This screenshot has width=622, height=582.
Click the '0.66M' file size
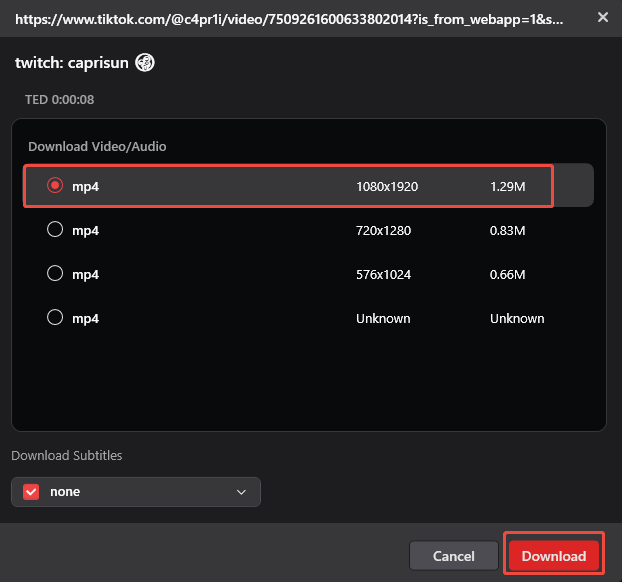point(507,275)
